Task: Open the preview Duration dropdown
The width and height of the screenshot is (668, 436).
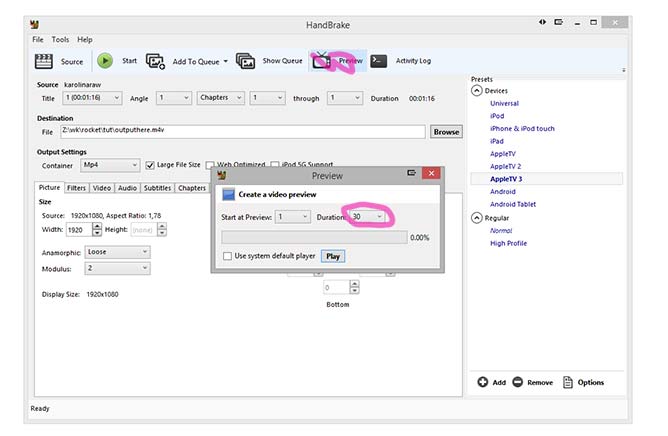Action: tap(367, 217)
